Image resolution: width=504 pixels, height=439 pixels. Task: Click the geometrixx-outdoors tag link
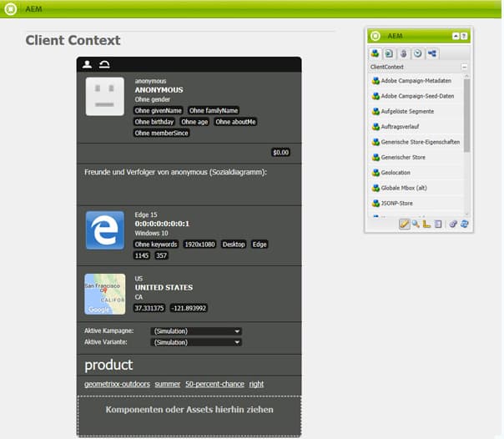click(x=117, y=384)
